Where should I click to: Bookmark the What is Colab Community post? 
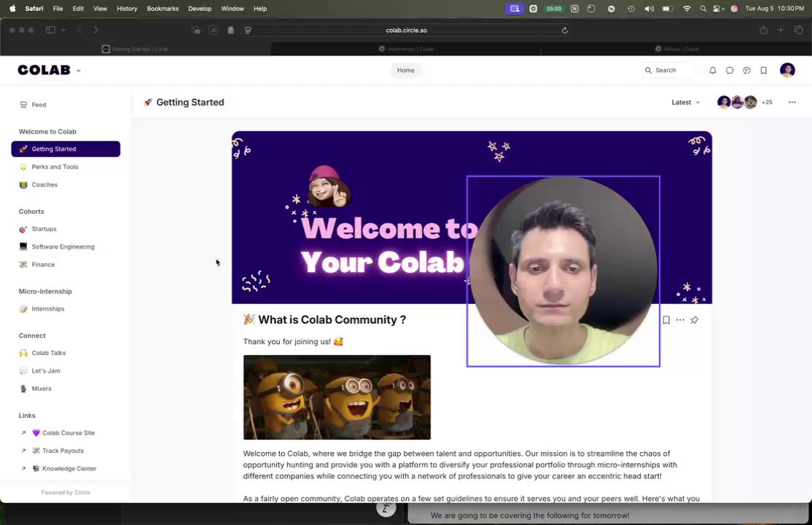pos(666,320)
